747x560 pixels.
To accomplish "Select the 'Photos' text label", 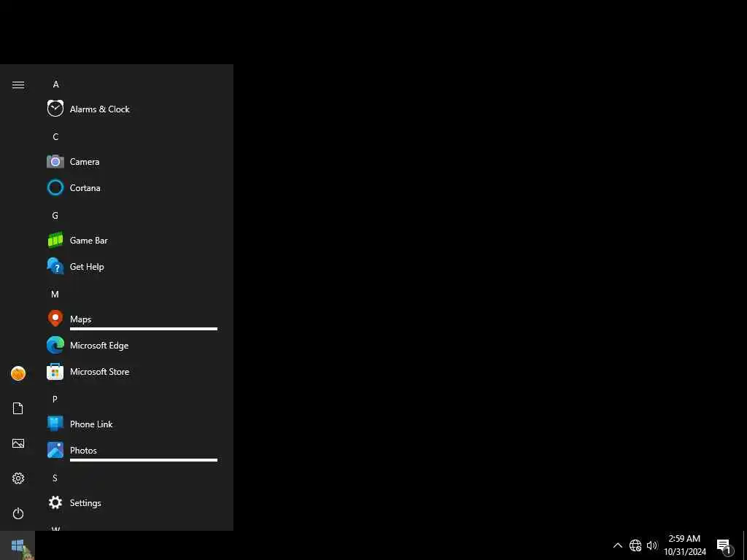I will (83, 450).
